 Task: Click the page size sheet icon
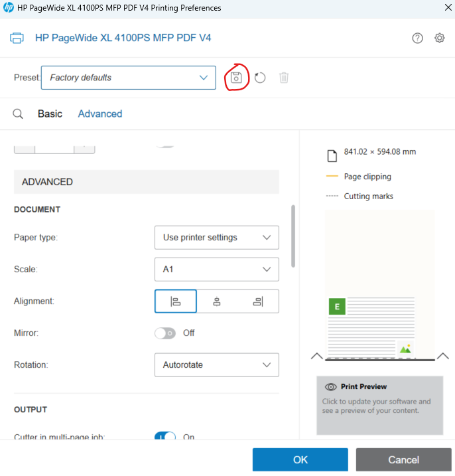tap(332, 156)
